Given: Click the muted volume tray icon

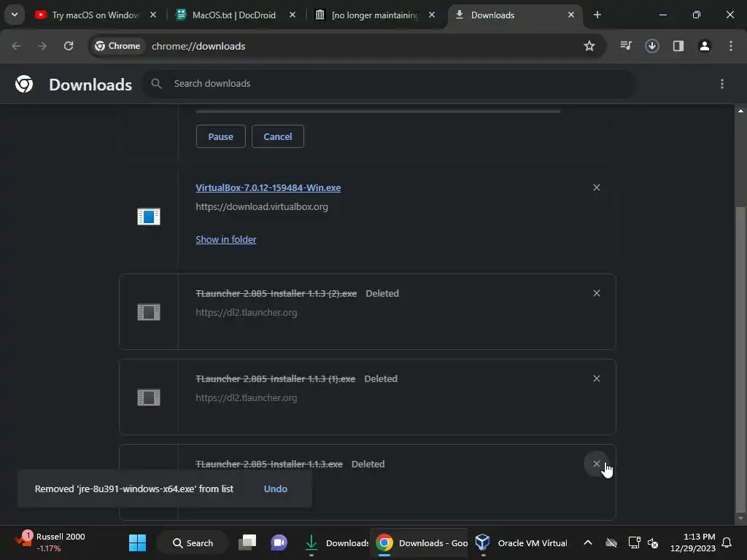Looking at the screenshot, I should 653,542.
